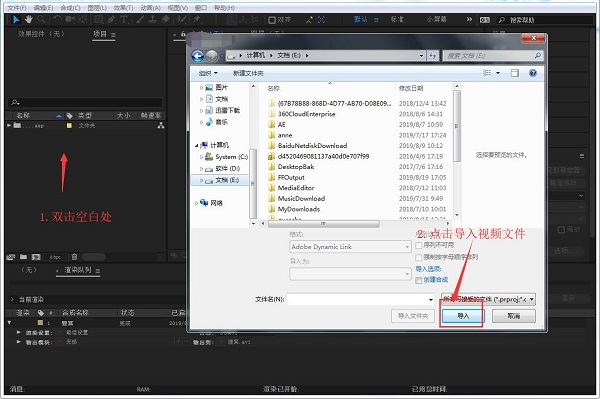600x399 pixels.
Task: Select the Clone Stamp tool in toolbar
Action: pyautogui.click(x=153, y=20)
